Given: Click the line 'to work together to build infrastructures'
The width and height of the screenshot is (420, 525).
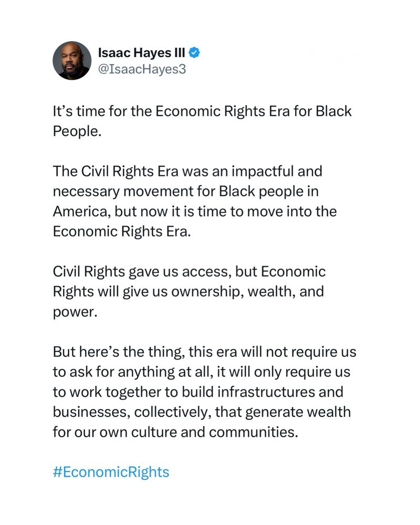Looking at the screenshot, I should [x=198, y=392].
